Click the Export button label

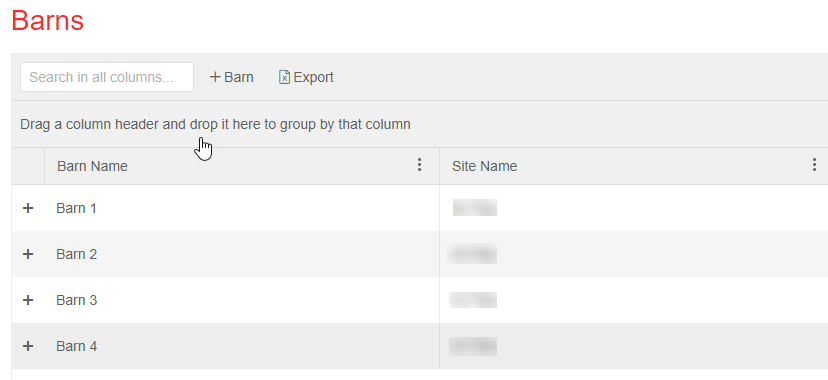314,77
